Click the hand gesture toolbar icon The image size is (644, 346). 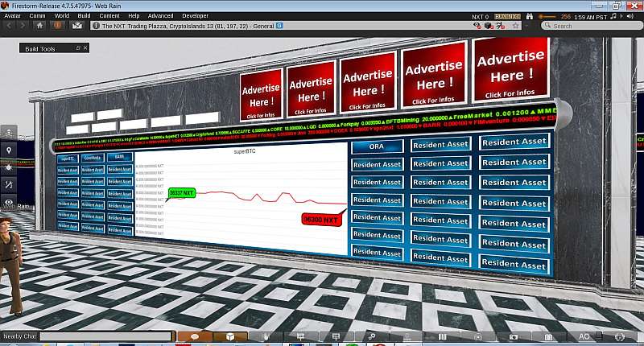[x=266, y=336]
